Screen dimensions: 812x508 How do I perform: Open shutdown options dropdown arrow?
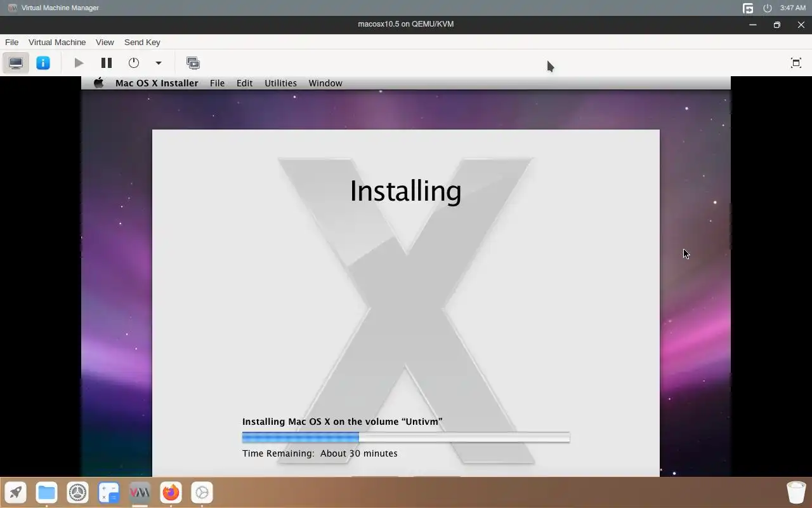click(x=159, y=63)
